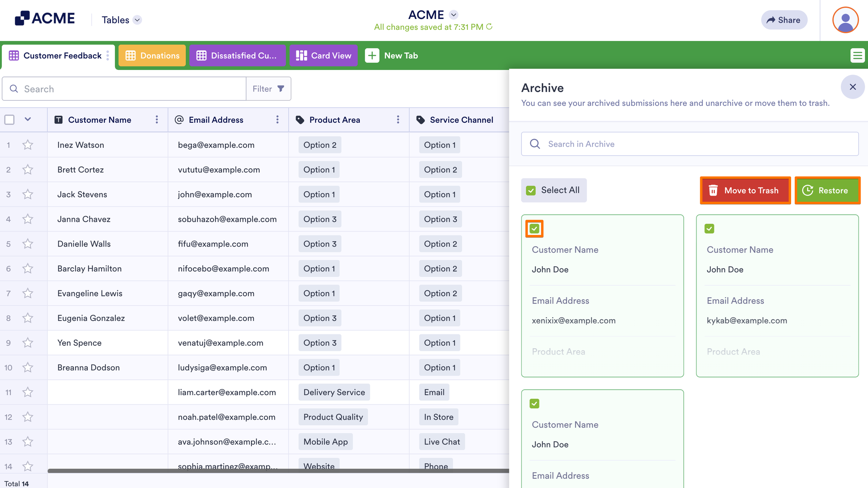Toggle the select-all rows checkbox in table header
The height and width of the screenshot is (488, 868).
pos(9,120)
